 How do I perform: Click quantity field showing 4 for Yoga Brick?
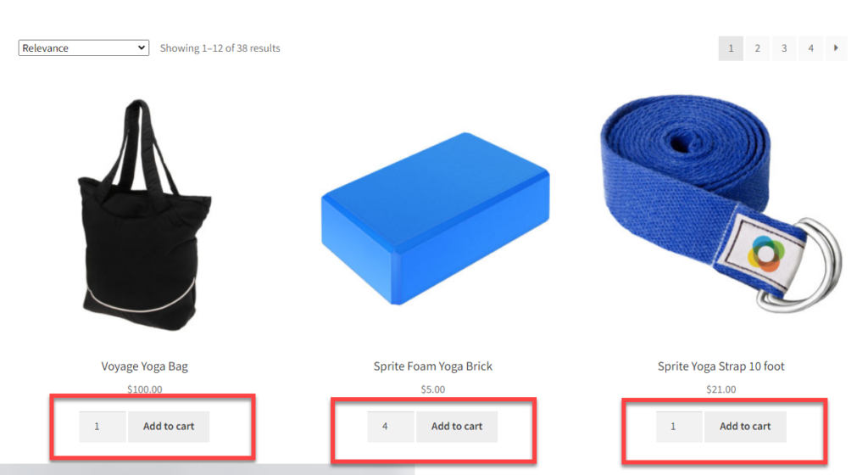(x=390, y=427)
